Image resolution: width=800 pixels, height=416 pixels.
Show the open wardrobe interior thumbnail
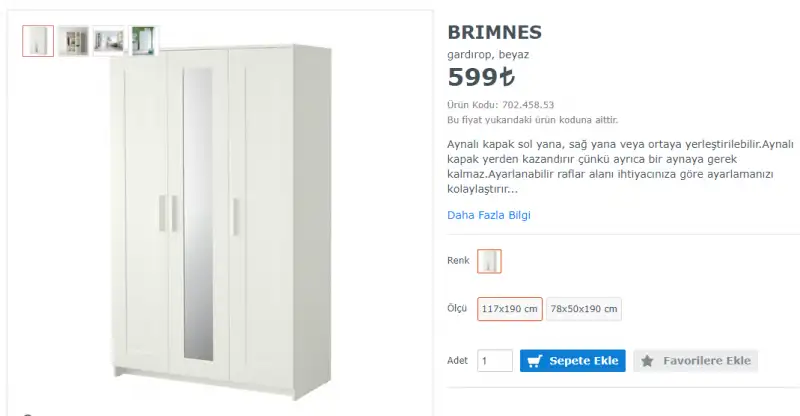coord(73,41)
